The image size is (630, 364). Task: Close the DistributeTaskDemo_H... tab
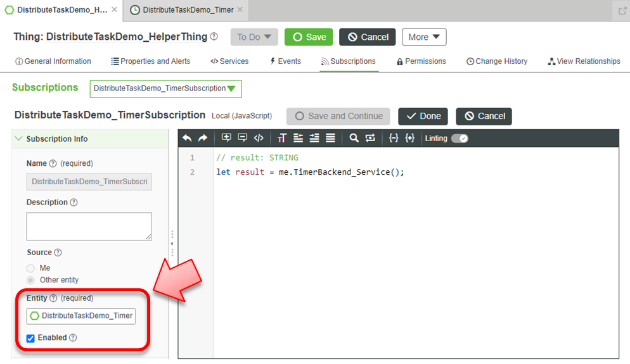(x=115, y=9)
